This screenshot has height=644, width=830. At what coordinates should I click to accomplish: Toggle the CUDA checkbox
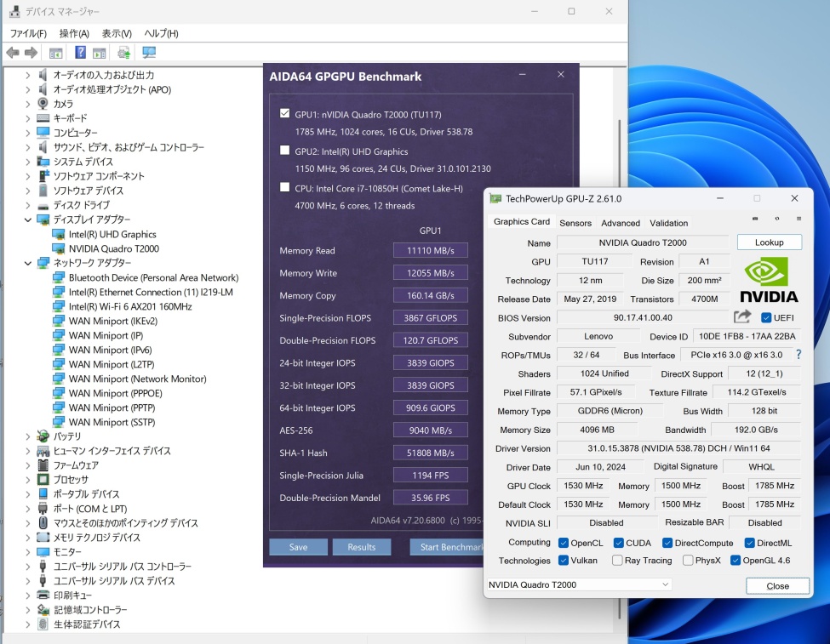619,543
